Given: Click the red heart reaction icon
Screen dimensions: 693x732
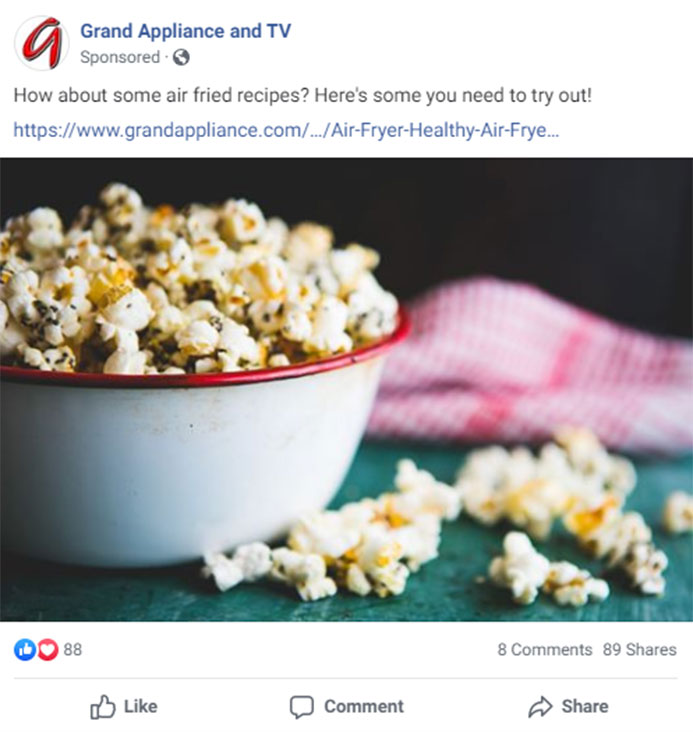Looking at the screenshot, I should [47, 649].
